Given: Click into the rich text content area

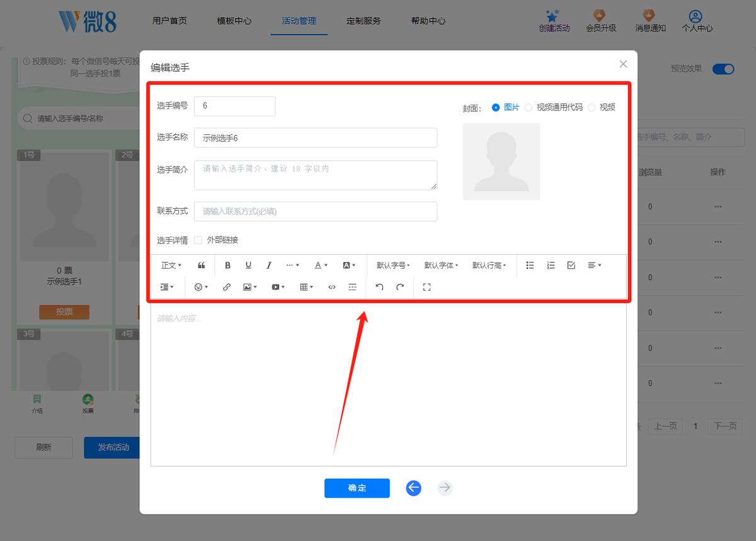Looking at the screenshot, I should [x=389, y=385].
